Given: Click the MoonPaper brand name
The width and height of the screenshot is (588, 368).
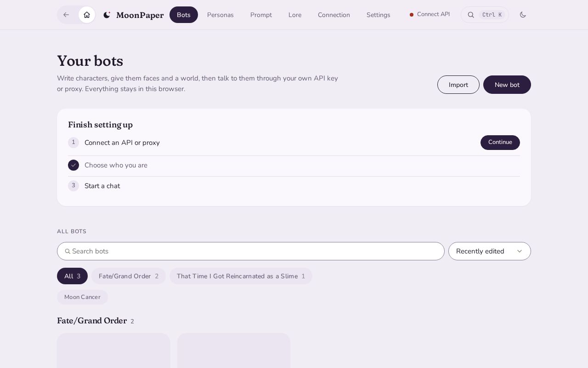Looking at the screenshot, I should coord(140,15).
